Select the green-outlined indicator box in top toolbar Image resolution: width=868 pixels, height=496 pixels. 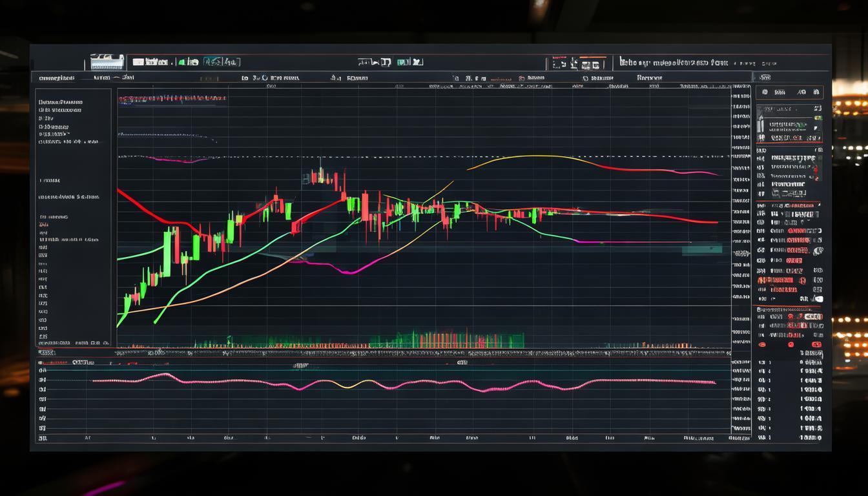click(222, 62)
